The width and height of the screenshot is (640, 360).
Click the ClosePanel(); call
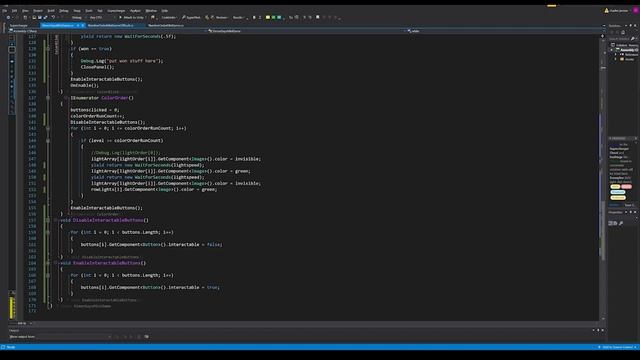coord(98,67)
